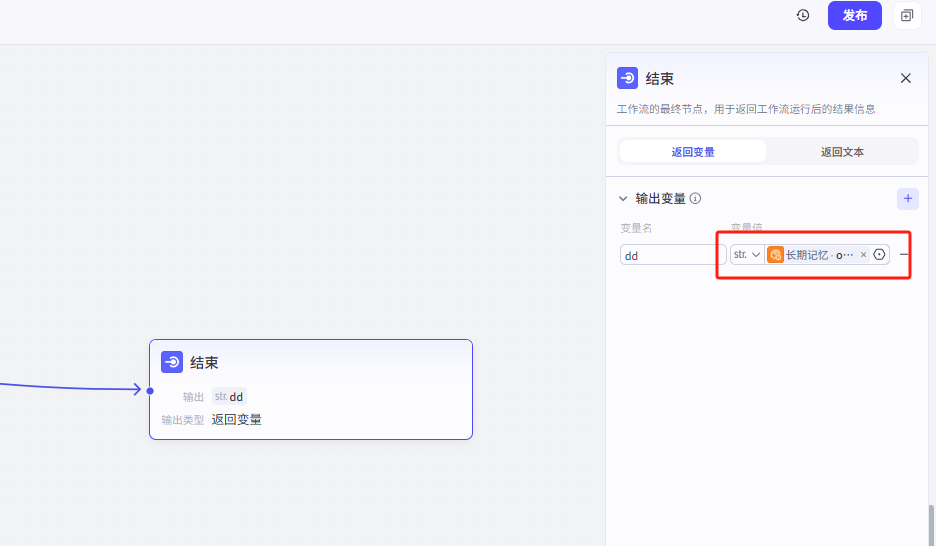
Task: Select the 结束 node on canvas
Action: pos(310,363)
